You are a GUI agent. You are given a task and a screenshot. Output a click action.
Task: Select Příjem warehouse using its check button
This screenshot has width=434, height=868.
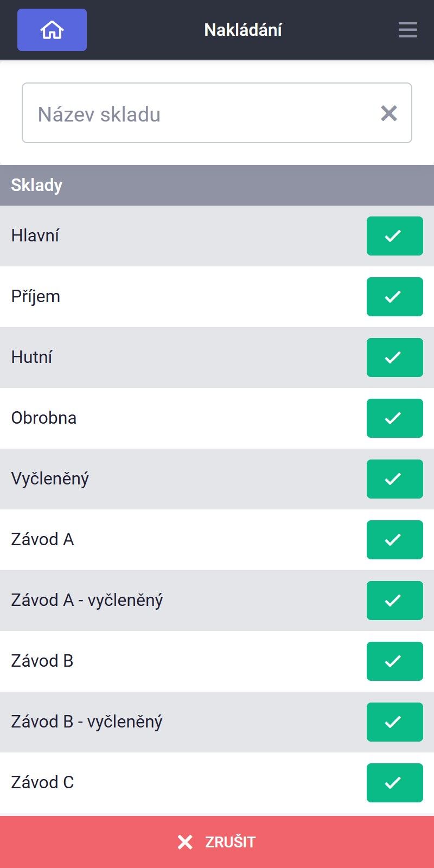tap(395, 297)
